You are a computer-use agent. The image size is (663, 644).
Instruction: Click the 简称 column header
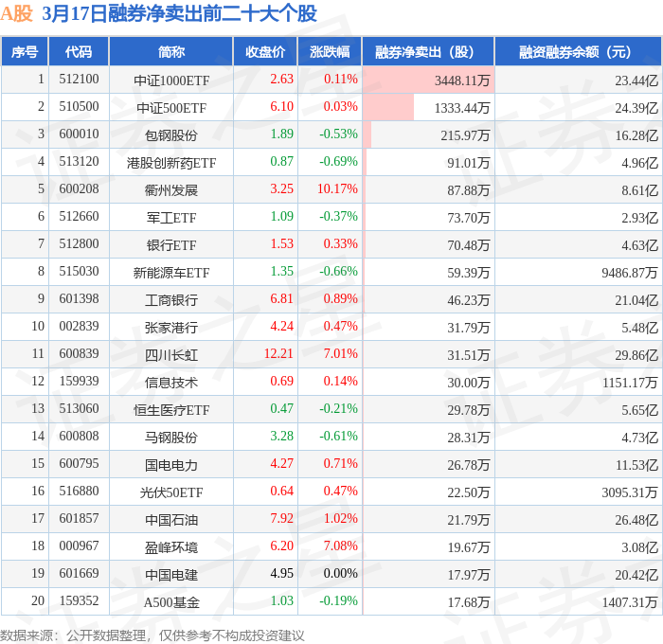171,52
